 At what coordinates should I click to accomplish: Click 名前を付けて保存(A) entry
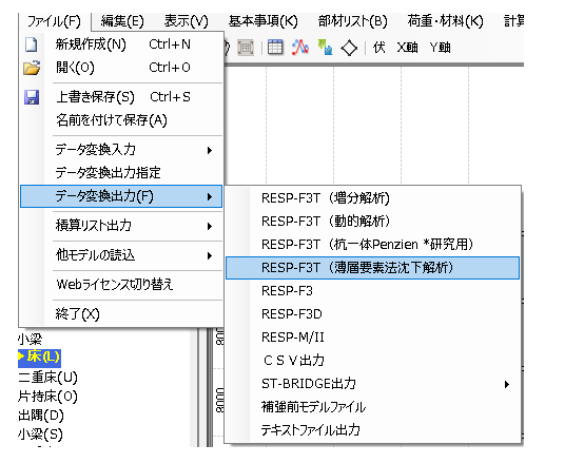click(x=112, y=120)
